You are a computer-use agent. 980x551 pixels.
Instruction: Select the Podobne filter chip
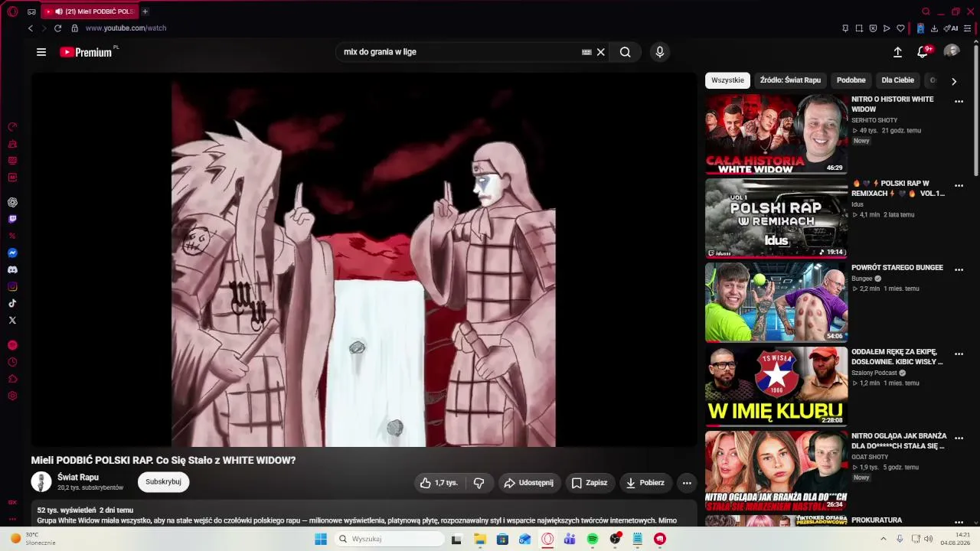851,80
